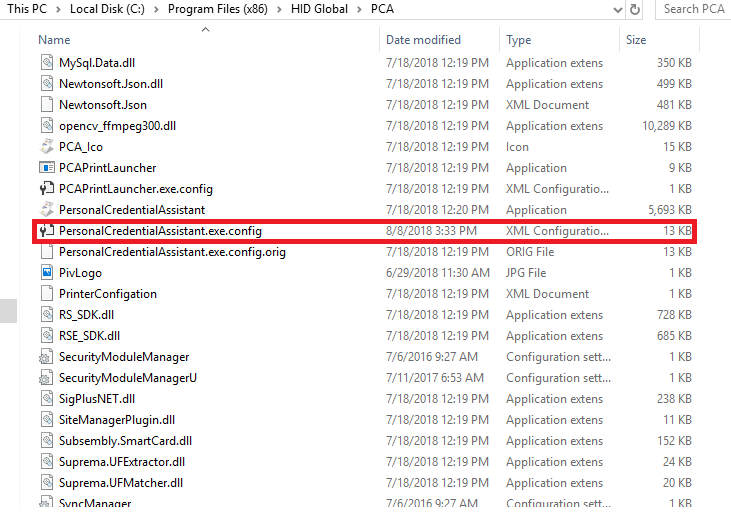Select the Newtonsoft.Json.dll file name
Viewport: 731px width, 516px height.
[x=111, y=84]
